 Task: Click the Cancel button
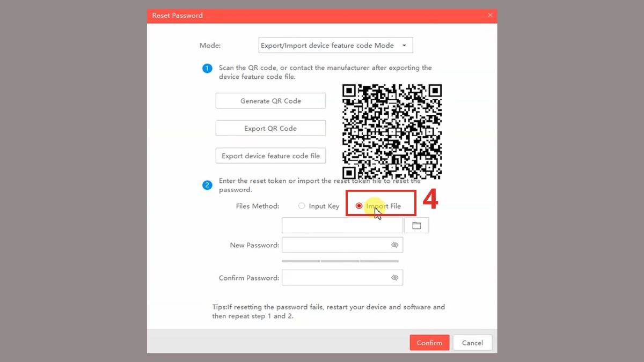click(472, 343)
